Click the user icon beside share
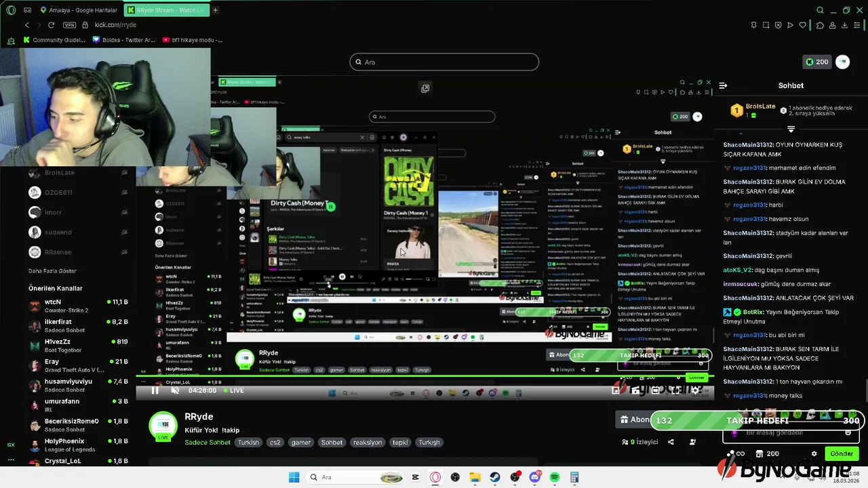The image size is (868, 488). (x=692, y=442)
